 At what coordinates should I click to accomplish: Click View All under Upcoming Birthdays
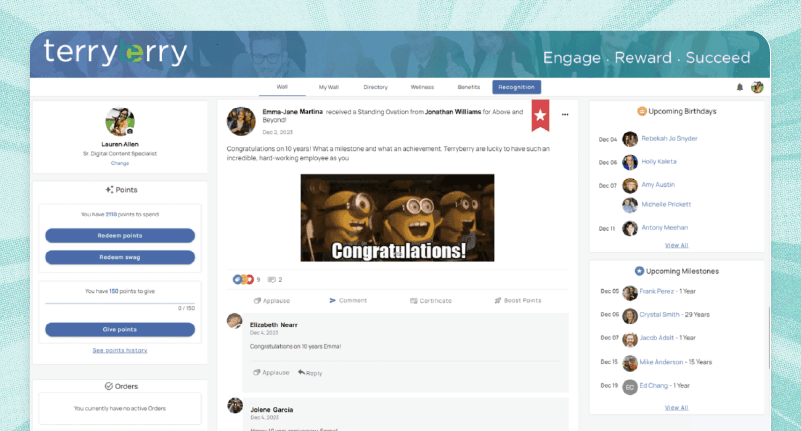click(x=676, y=245)
